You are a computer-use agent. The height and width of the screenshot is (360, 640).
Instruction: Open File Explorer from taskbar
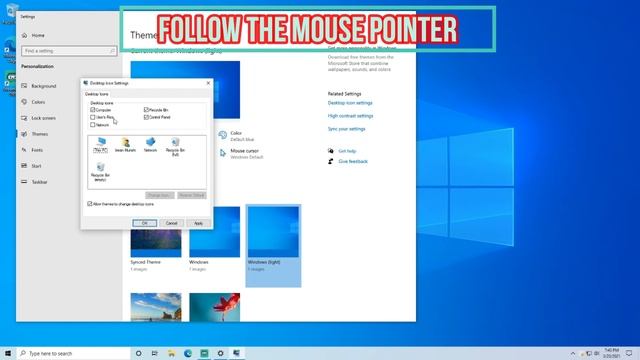pyautogui.click(x=171, y=353)
